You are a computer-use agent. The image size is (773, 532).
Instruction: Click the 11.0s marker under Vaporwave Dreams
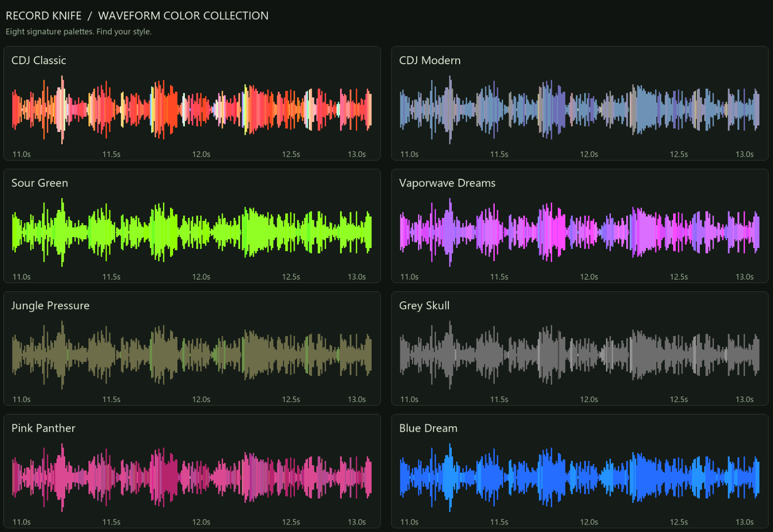coord(409,277)
